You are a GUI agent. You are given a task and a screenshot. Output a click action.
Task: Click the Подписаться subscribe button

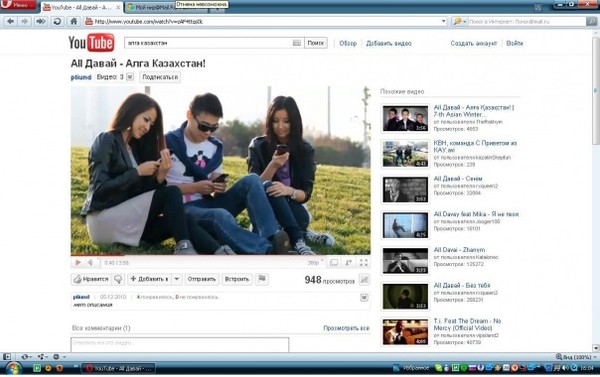point(160,77)
